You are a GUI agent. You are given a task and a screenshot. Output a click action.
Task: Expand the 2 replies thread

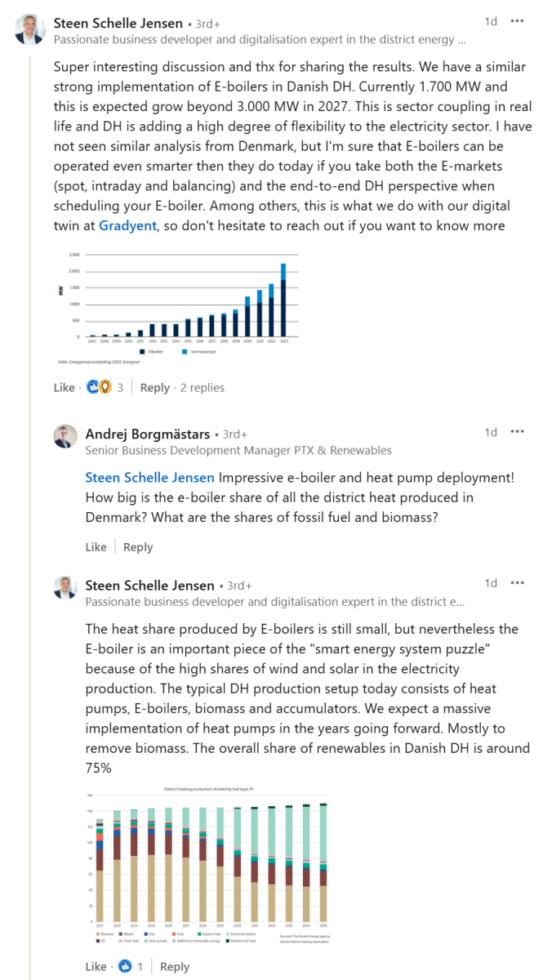click(203, 387)
